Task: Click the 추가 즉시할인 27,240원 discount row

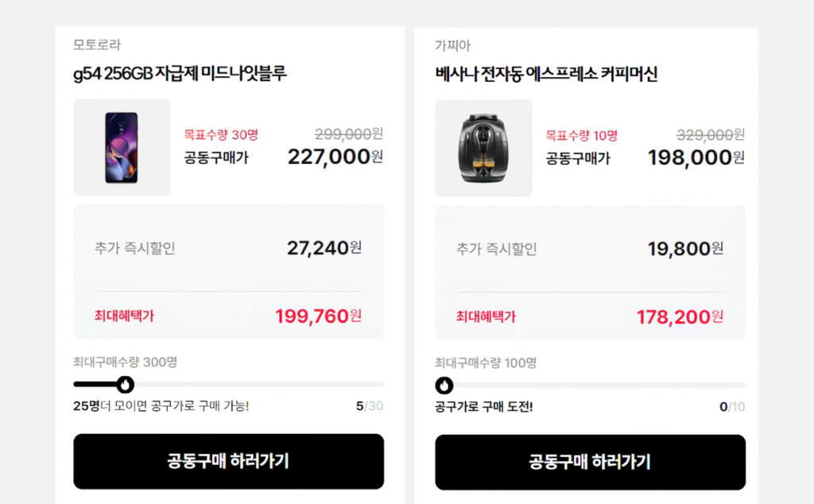Action: point(229,248)
